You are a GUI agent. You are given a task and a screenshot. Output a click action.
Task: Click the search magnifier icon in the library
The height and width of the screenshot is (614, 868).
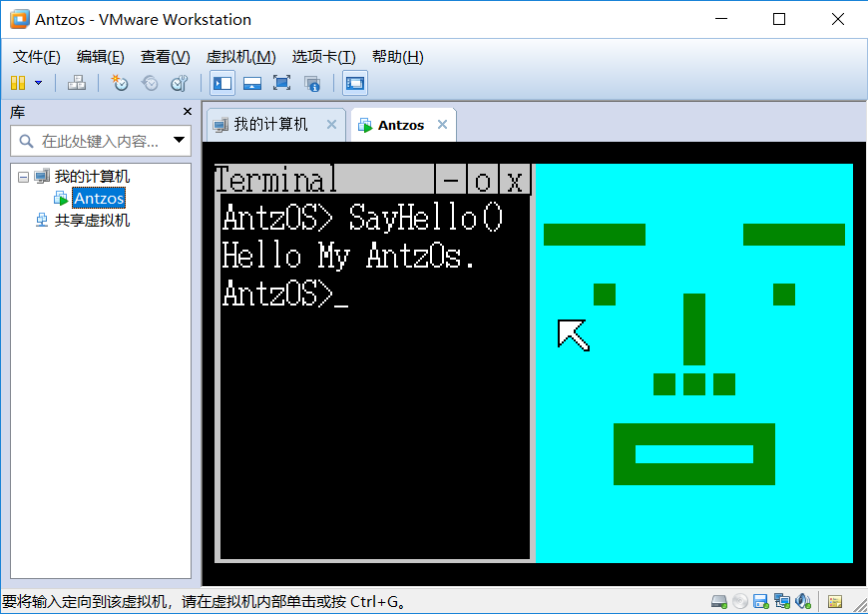(26, 142)
